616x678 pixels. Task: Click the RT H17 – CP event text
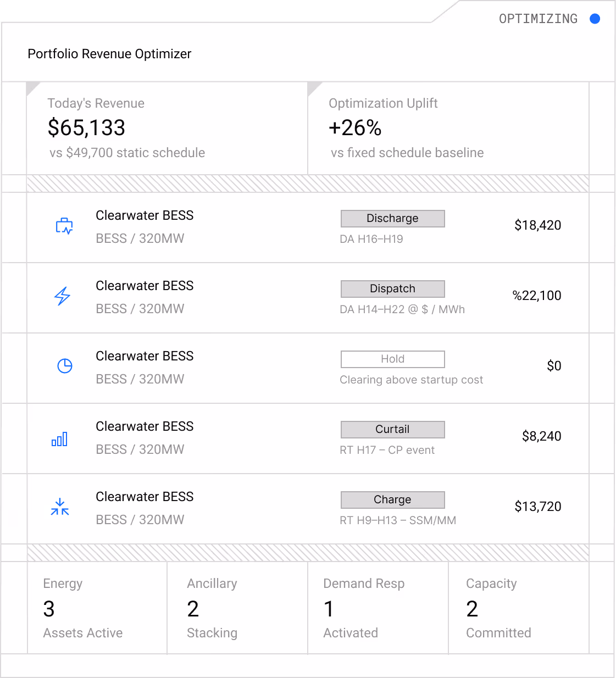pos(387,450)
